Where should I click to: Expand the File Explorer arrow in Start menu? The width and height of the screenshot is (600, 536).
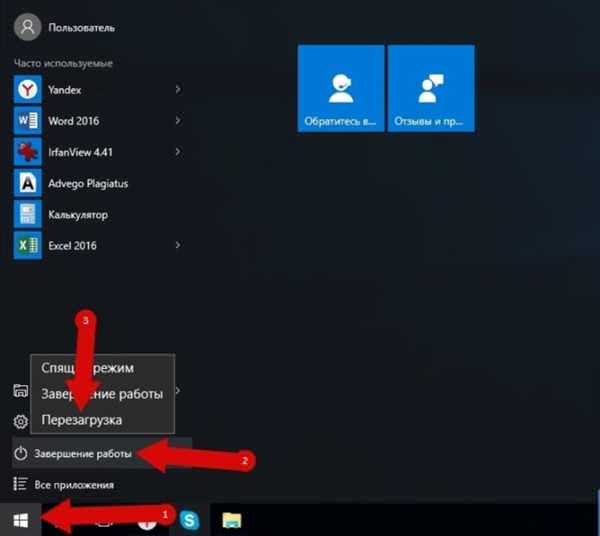(x=178, y=391)
